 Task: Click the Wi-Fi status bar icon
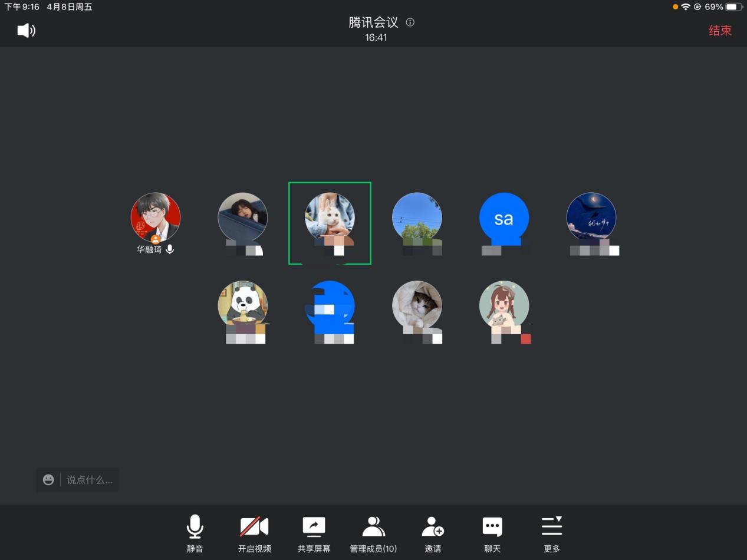[686, 7]
